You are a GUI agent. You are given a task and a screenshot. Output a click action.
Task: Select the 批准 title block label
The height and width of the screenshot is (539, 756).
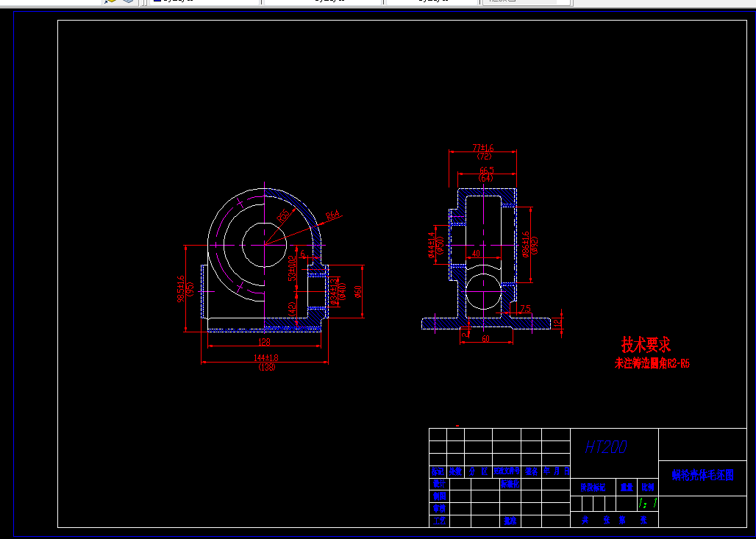[510, 521]
